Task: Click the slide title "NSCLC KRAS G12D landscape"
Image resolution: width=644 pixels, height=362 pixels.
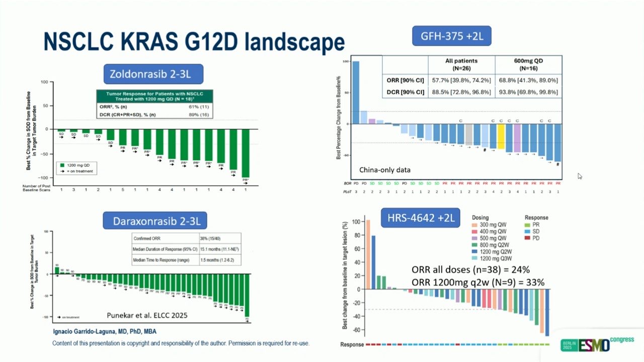Action: point(194,42)
